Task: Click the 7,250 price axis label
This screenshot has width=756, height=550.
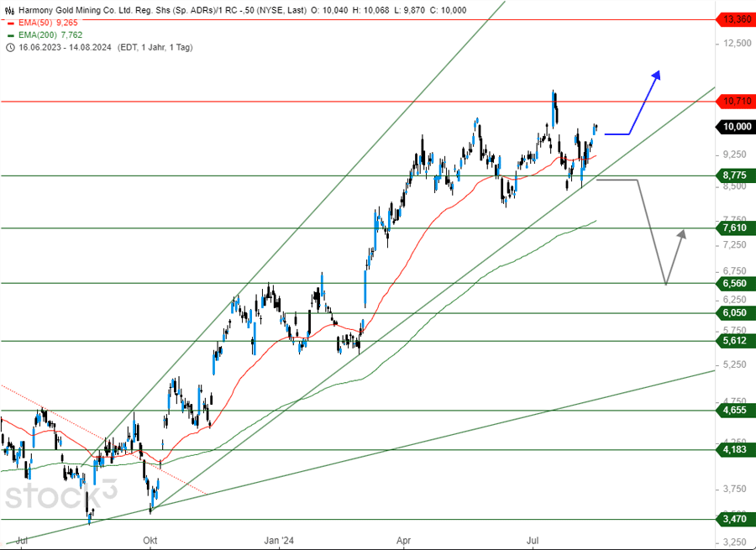Action: pos(737,245)
